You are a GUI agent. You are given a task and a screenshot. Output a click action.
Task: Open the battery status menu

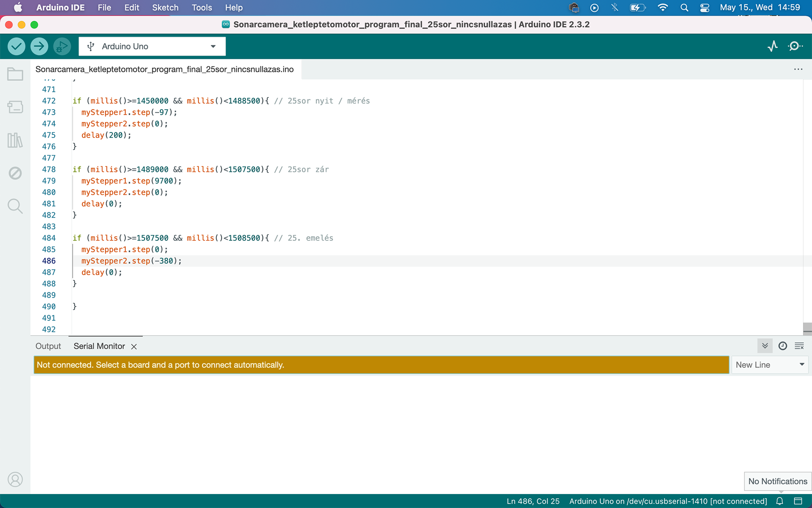[637, 8]
